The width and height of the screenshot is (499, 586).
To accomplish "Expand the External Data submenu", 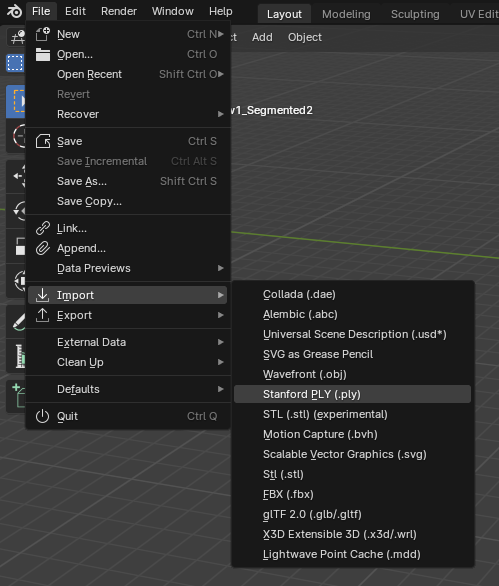I will click(x=128, y=342).
